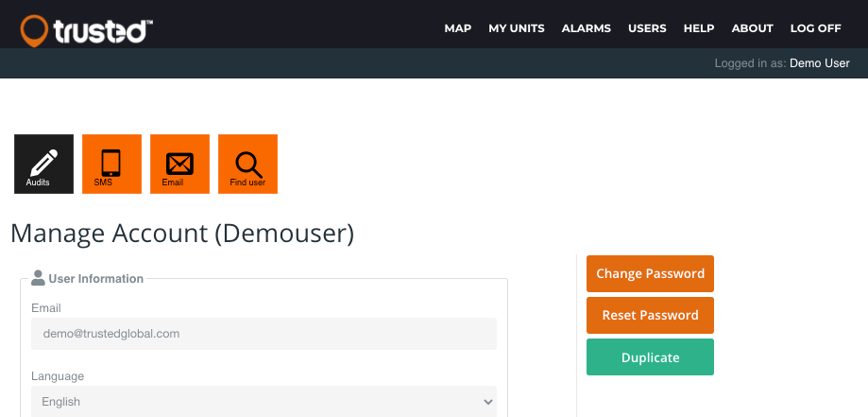Open the Find user magnifier tile
The height and width of the screenshot is (417, 868).
pyautogui.click(x=247, y=165)
